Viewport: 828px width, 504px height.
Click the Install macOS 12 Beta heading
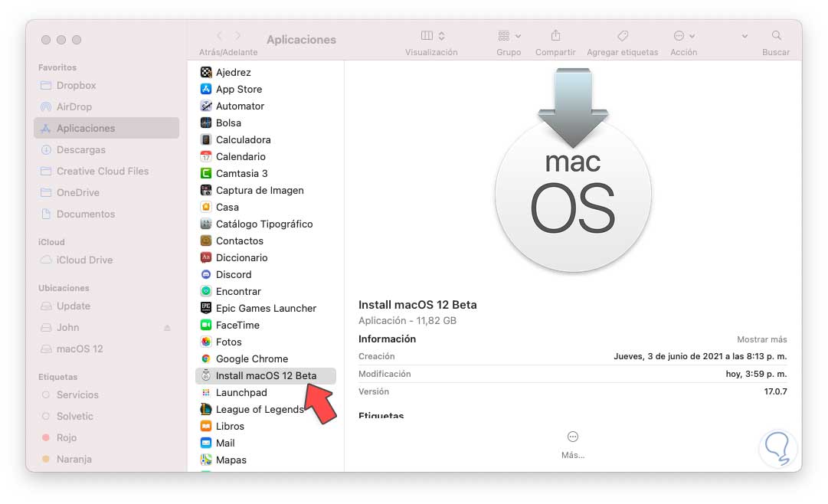(417, 305)
